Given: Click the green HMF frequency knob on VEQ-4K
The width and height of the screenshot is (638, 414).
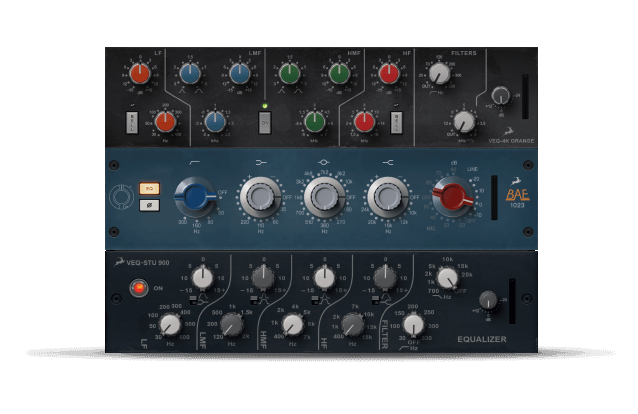Looking at the screenshot, I should 314,122.
